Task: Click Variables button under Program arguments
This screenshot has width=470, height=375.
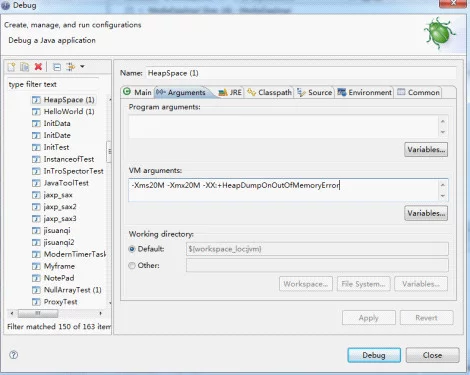Action: [426, 150]
